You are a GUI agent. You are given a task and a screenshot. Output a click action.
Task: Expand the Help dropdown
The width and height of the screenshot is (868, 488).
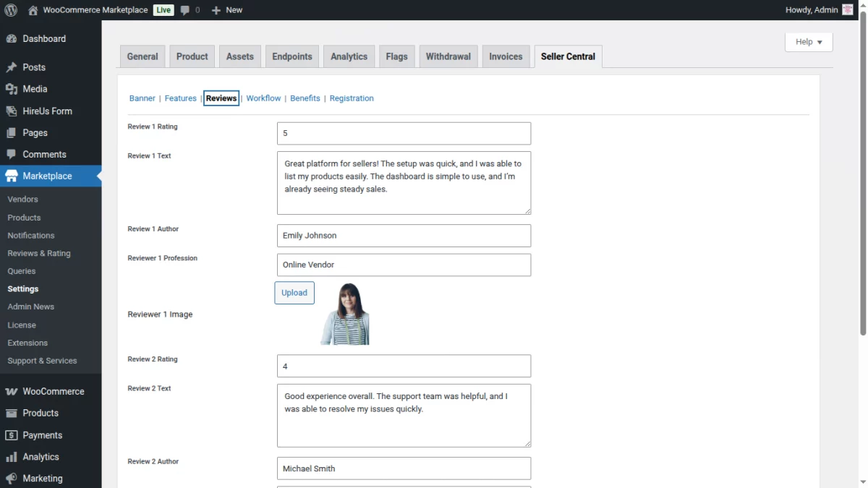pos(809,42)
